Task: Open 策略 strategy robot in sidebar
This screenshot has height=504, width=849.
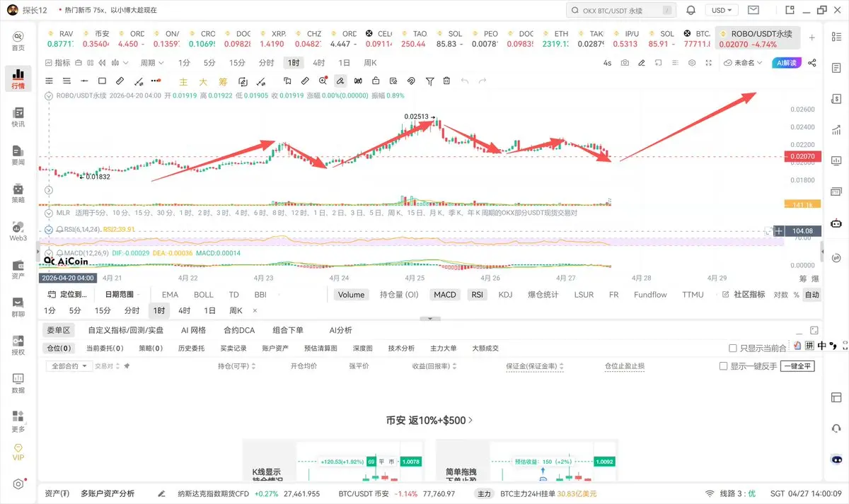Action: [18, 193]
